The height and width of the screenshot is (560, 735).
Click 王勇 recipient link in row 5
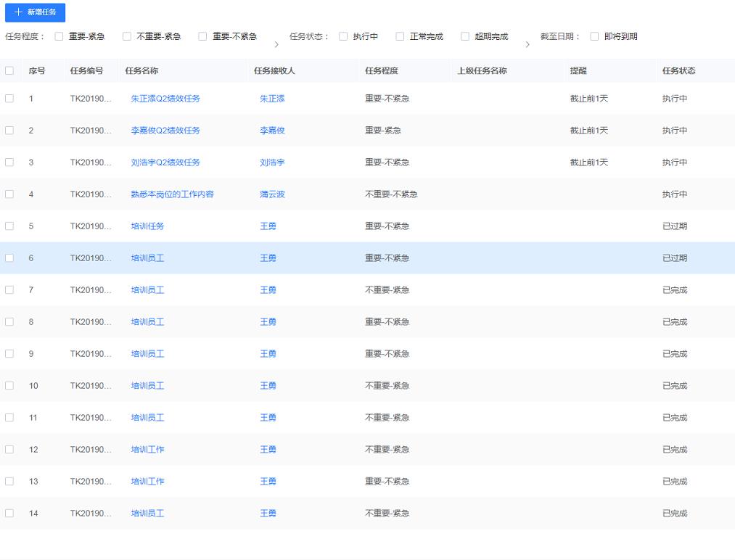coord(268,226)
